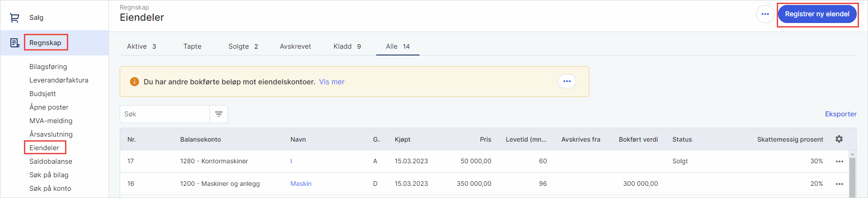Open the three-dot menu in the warning banner
868x198 pixels.
567,81
